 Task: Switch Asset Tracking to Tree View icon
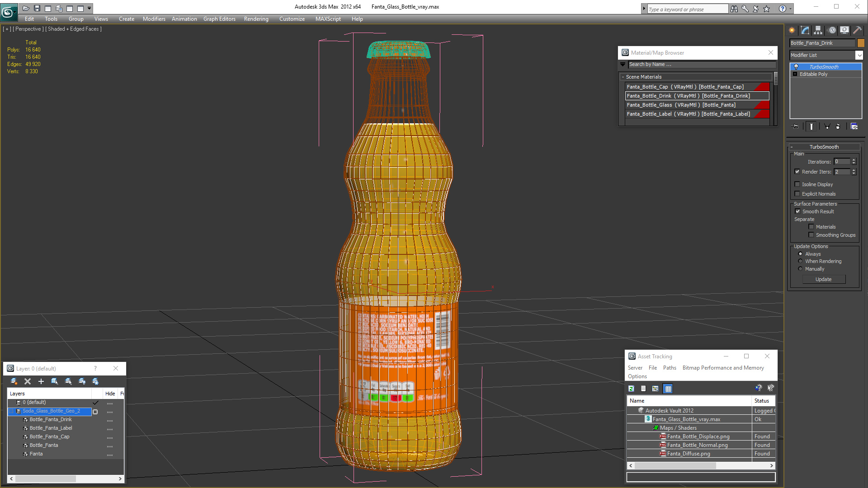(656, 389)
